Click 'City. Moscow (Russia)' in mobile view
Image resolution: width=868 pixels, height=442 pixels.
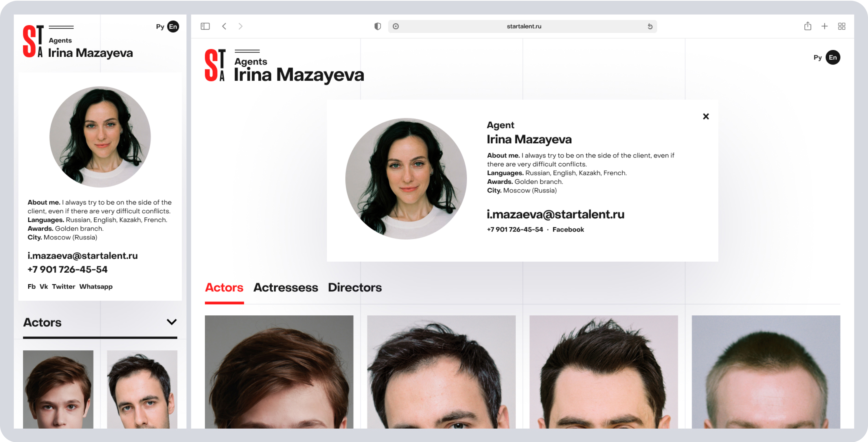pos(62,237)
